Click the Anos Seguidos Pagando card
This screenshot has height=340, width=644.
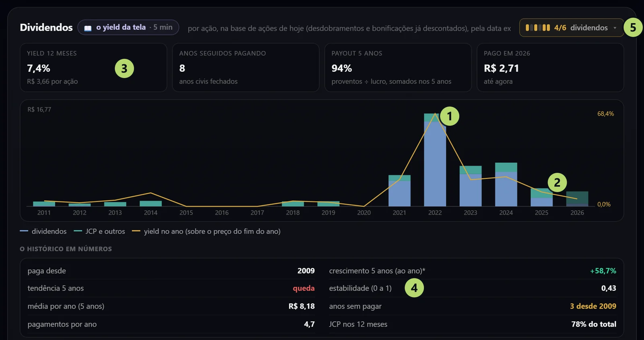(x=246, y=68)
